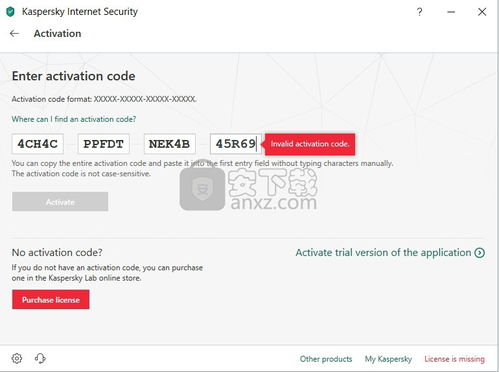
Task: Click the Invalid activation code tooltip
Action: (x=310, y=144)
